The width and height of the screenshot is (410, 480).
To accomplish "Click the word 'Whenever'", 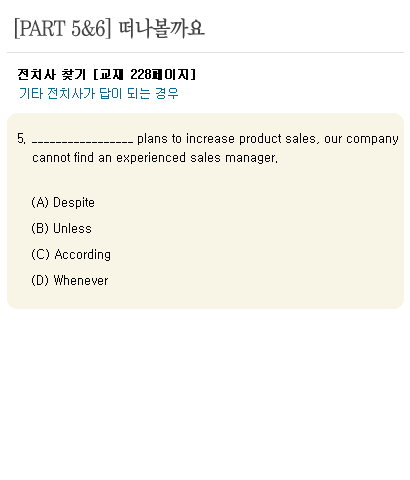I will (x=81, y=281).
